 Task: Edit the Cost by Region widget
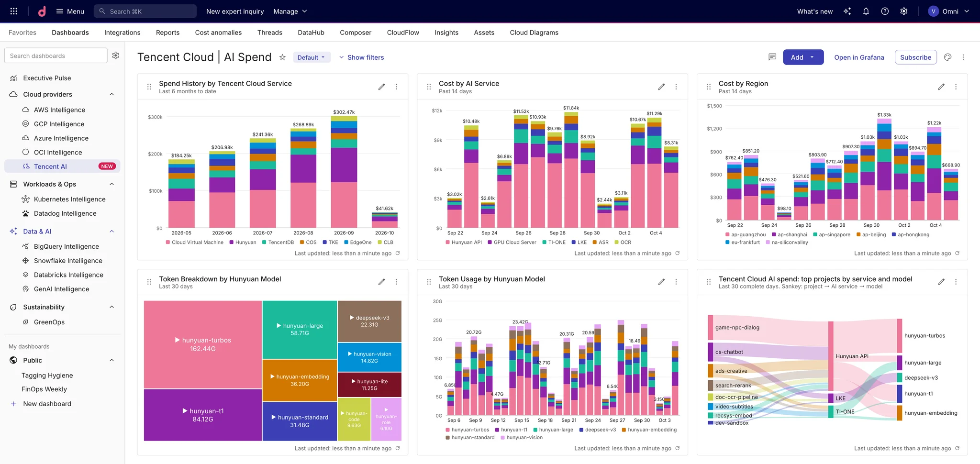click(x=941, y=87)
